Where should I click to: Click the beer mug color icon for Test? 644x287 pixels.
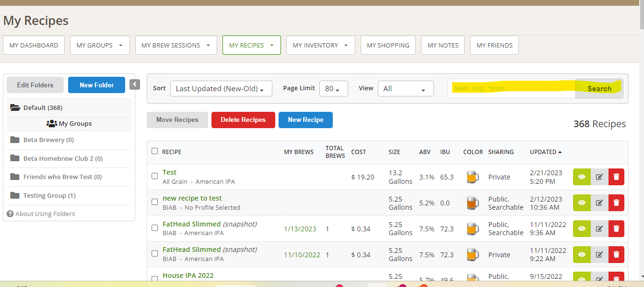pos(472,177)
